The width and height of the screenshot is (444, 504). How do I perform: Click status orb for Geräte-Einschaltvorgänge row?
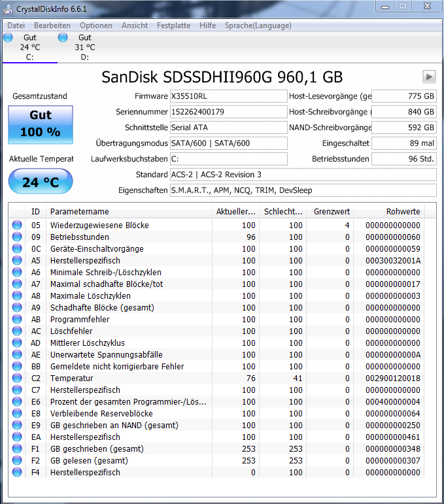[17, 248]
